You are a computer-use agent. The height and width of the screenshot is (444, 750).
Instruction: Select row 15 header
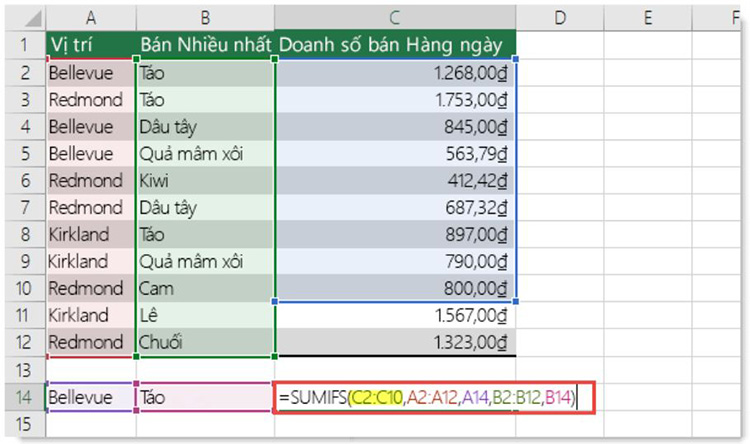[x=26, y=424]
